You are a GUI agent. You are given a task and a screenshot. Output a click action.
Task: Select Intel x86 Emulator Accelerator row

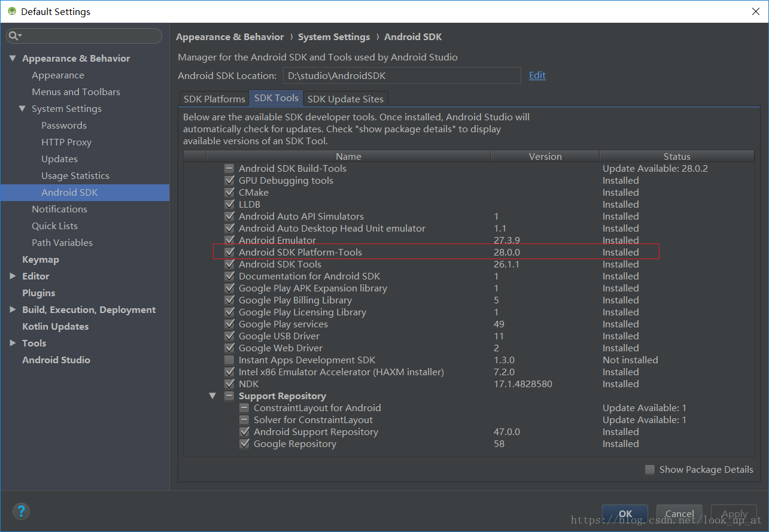[341, 372]
